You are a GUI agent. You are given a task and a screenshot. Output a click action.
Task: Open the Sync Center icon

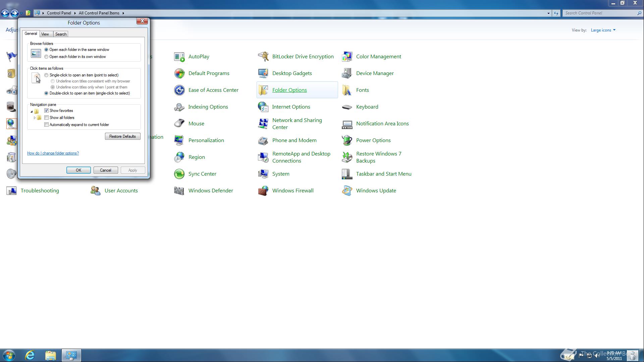pos(179,174)
